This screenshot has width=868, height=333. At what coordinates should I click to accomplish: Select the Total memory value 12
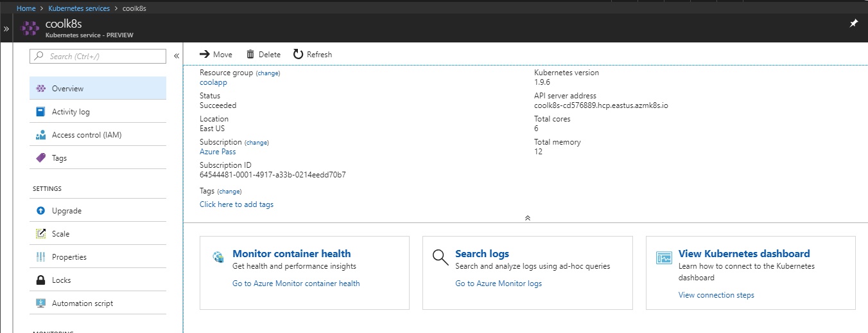point(538,152)
